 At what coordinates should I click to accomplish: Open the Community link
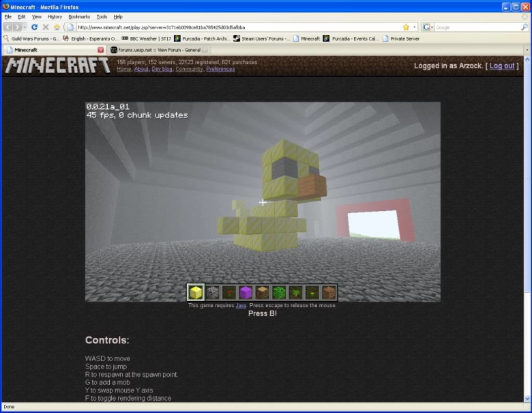(189, 69)
